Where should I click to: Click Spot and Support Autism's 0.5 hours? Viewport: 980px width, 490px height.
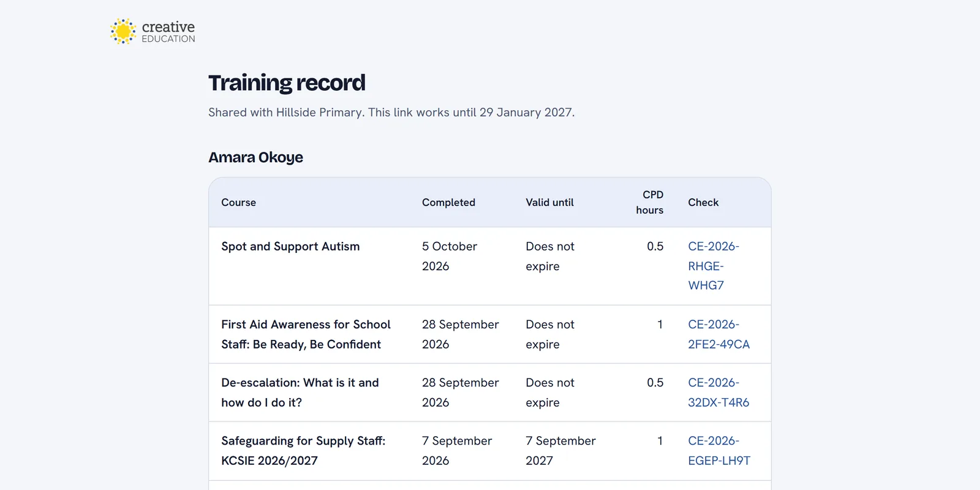[x=655, y=246]
